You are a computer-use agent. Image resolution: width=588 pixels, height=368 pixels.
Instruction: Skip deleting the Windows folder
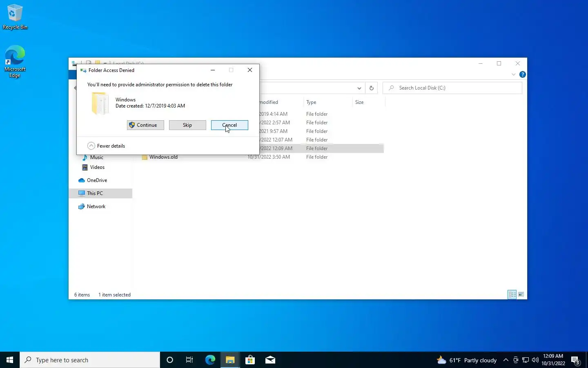tap(187, 125)
